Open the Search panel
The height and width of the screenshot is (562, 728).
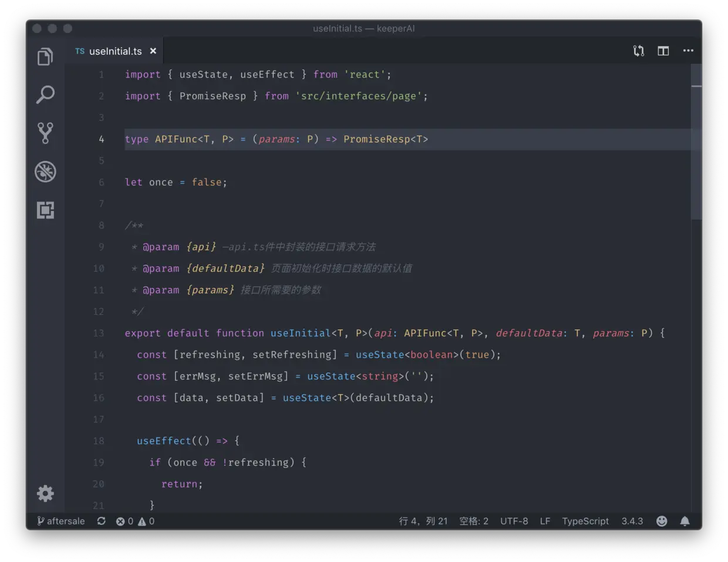(45, 95)
